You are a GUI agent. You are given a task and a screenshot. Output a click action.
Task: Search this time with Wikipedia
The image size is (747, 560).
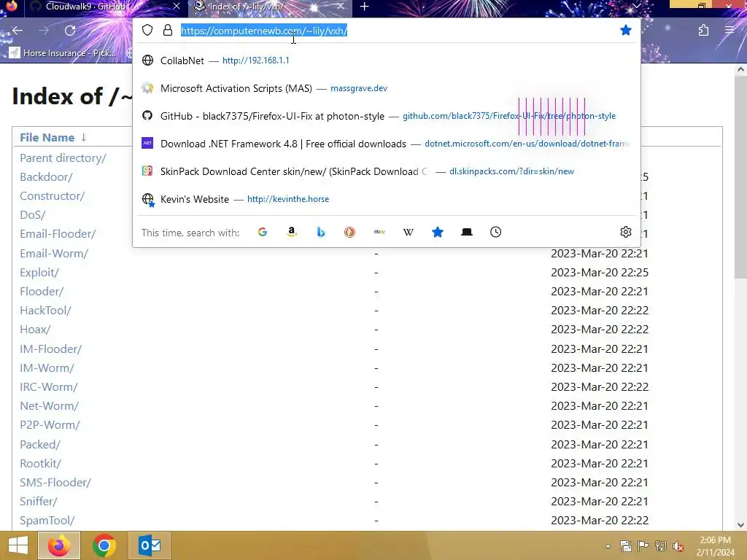pyautogui.click(x=409, y=232)
